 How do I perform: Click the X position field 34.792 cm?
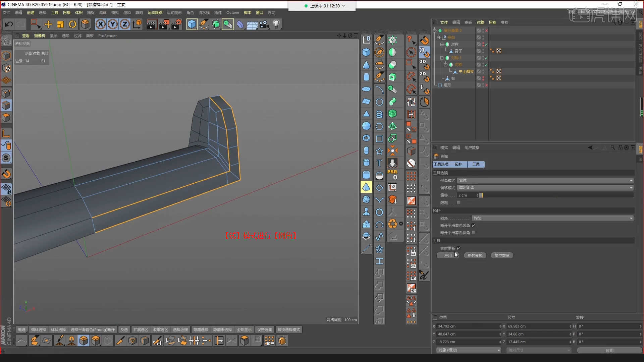[x=468, y=326]
